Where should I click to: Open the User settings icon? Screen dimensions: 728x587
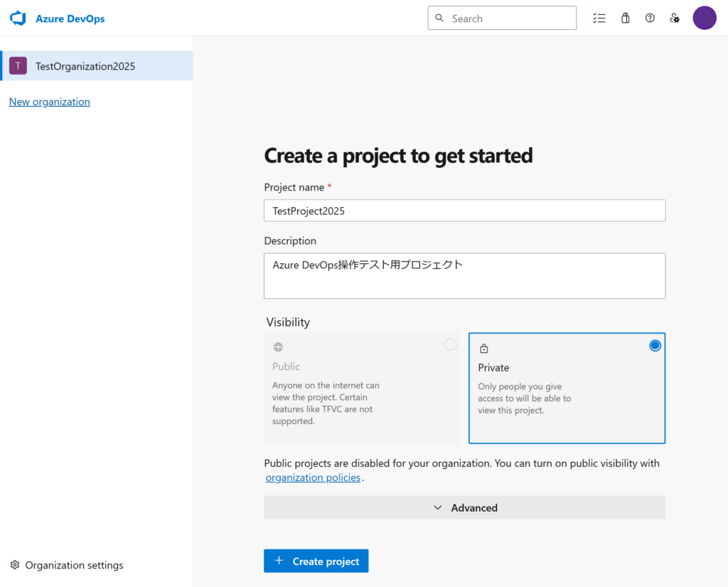click(x=675, y=18)
